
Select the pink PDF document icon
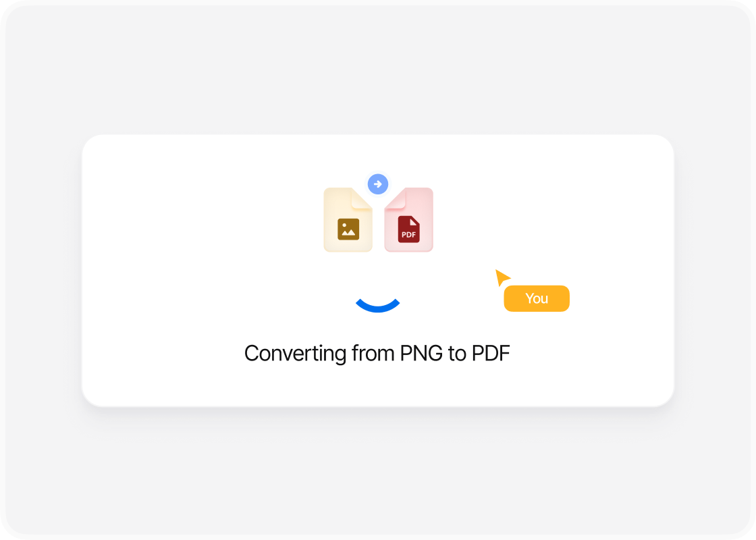point(409,220)
